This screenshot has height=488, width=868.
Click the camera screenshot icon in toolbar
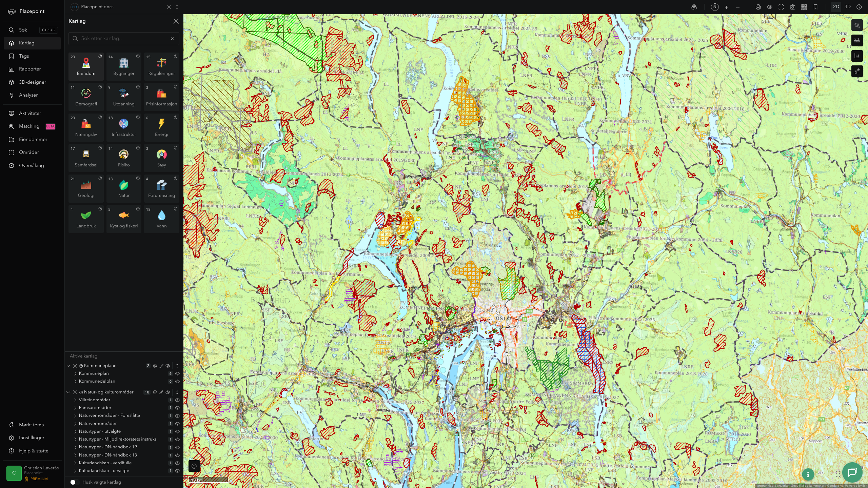click(793, 7)
